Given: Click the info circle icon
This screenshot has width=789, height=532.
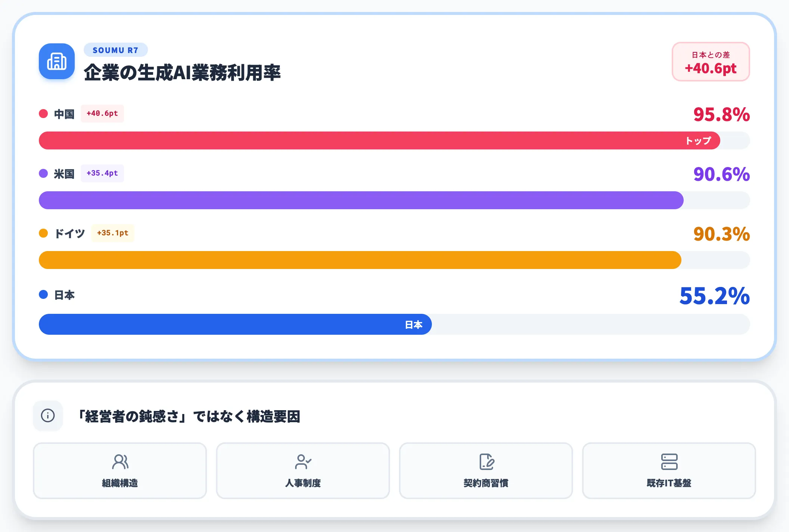Looking at the screenshot, I should [48, 415].
